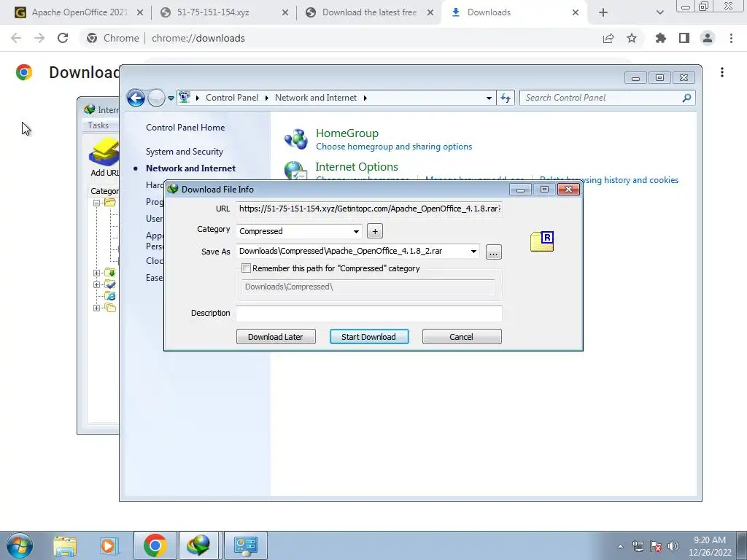Viewport: 747px width, 560px height.
Task: Click Control Panel back arrow button
Action: pos(136,98)
